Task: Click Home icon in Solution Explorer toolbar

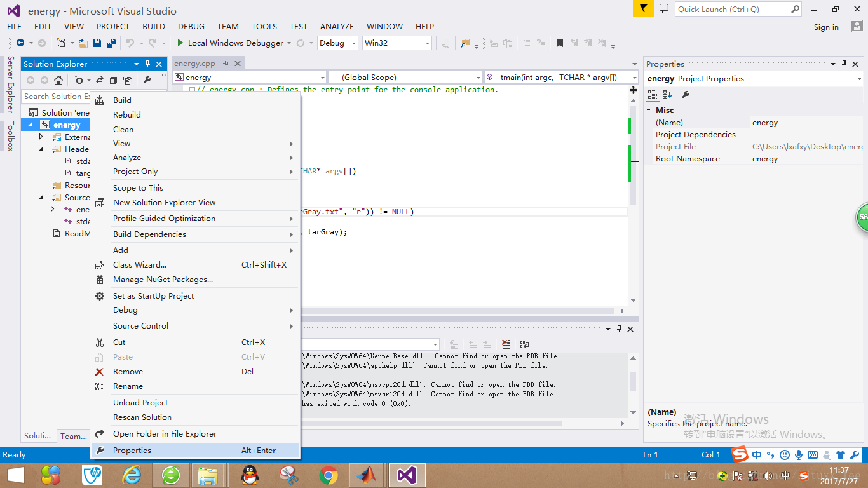Action: point(58,80)
